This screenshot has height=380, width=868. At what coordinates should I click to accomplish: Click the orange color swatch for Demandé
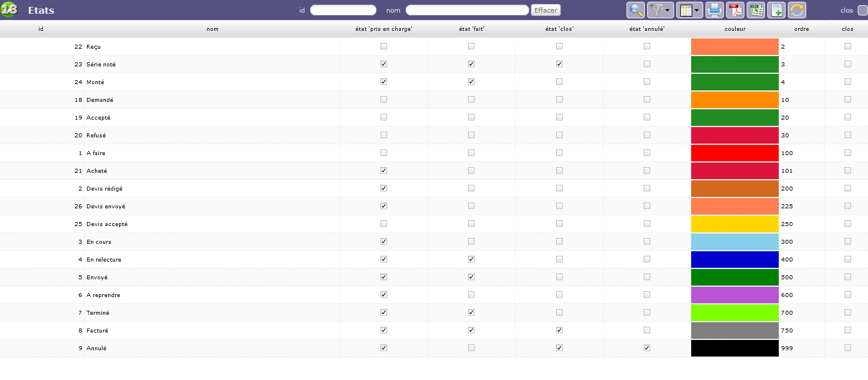[735, 100]
